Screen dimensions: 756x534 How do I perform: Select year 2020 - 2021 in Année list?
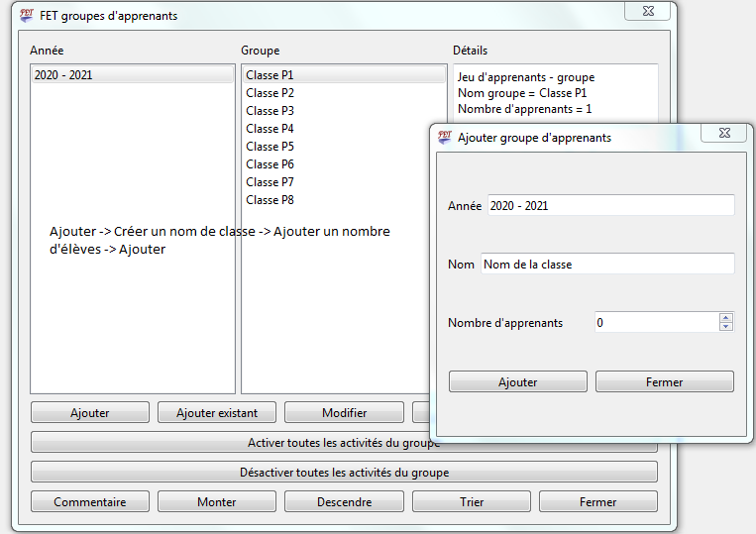[x=132, y=75]
